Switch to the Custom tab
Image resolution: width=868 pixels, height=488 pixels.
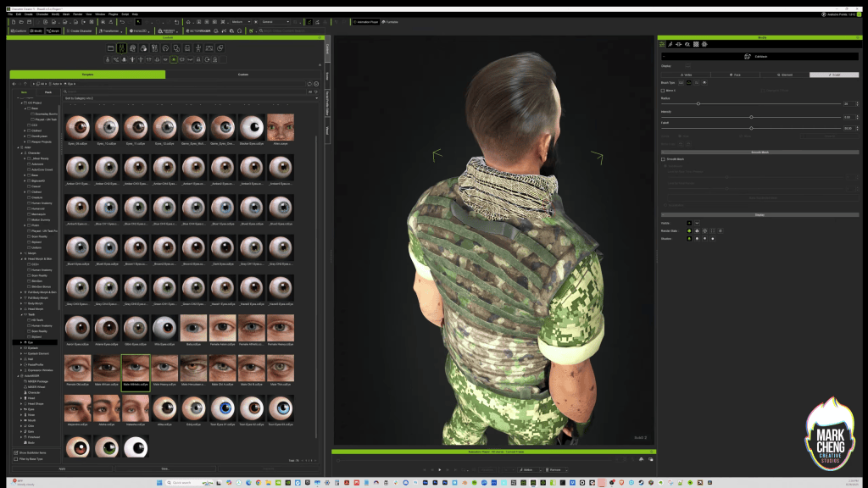(243, 75)
